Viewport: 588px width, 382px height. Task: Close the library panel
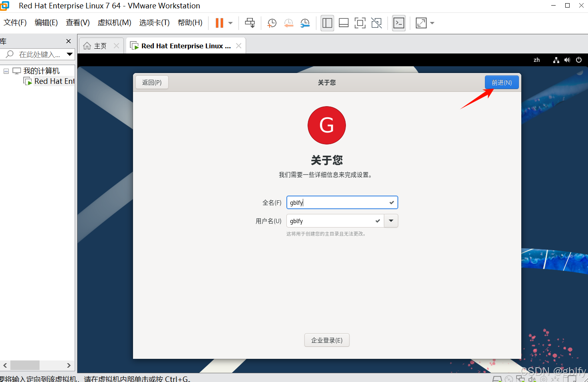[68, 41]
